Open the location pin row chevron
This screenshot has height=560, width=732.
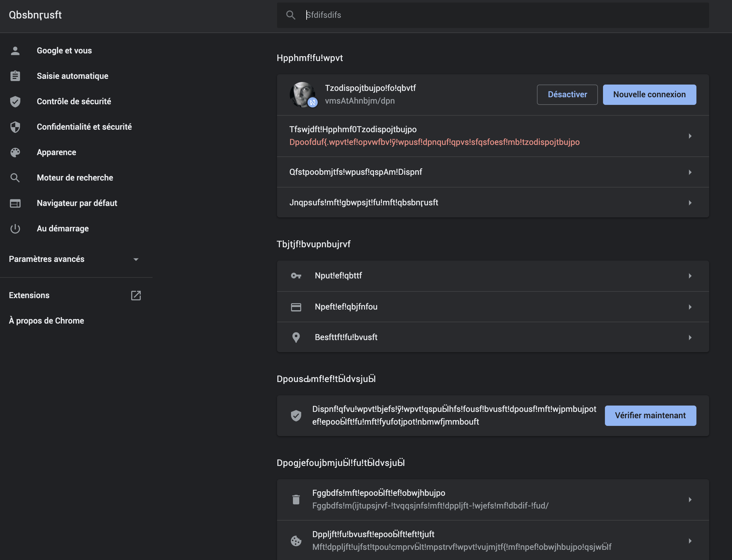pyautogui.click(x=690, y=337)
